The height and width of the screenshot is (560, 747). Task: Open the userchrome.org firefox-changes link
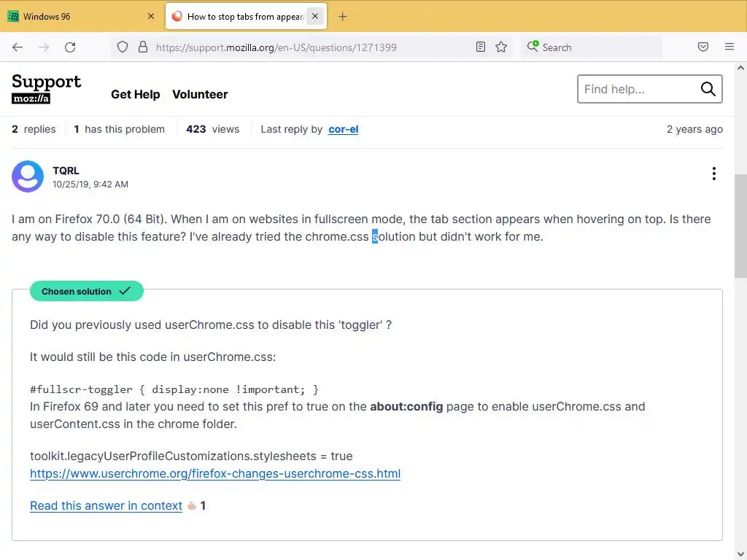coord(215,473)
